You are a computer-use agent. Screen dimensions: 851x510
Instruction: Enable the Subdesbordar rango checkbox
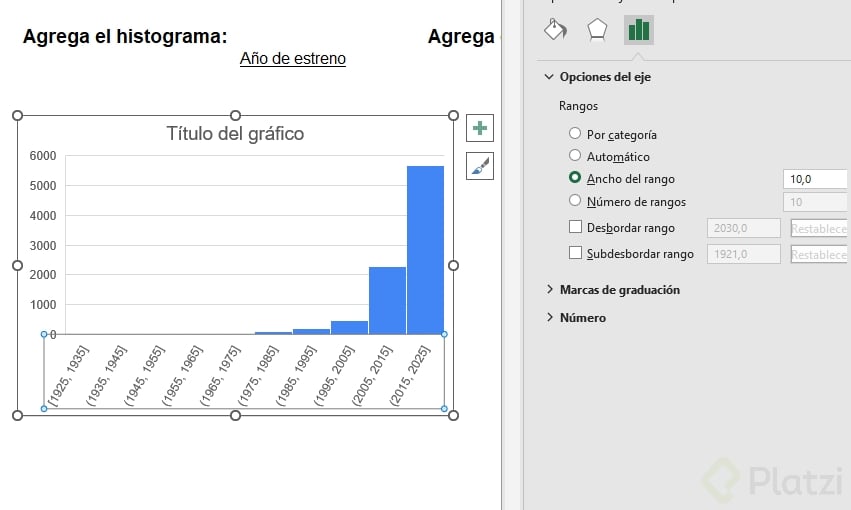tap(575, 253)
